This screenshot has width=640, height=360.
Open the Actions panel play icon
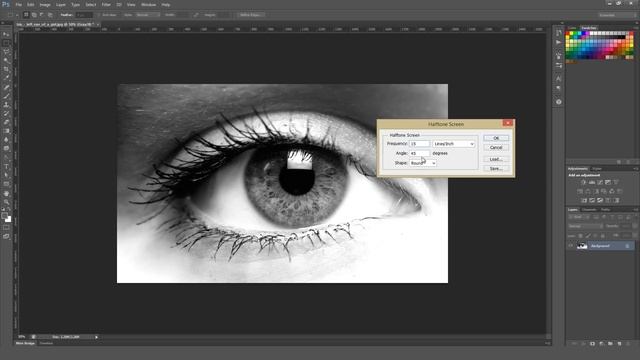coord(559,42)
